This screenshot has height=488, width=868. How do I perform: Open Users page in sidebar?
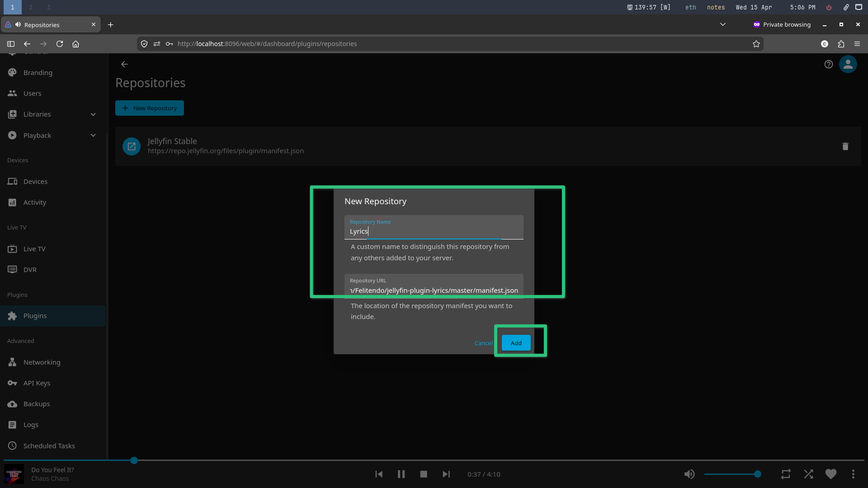(53, 94)
